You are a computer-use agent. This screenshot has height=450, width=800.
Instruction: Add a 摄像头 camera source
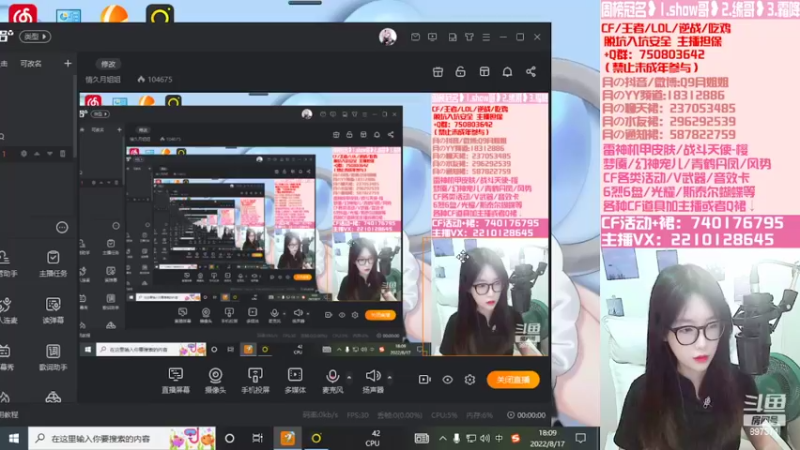[215, 380]
